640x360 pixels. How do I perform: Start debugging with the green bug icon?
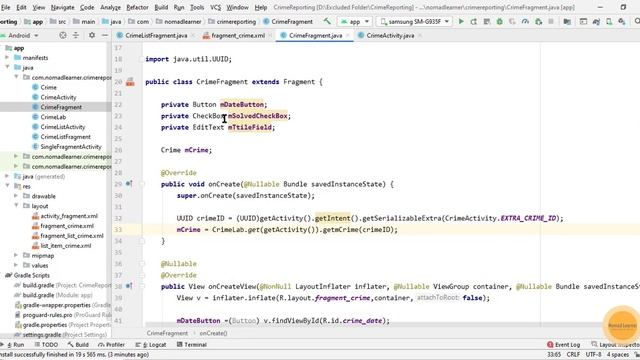pyautogui.click(x=499, y=21)
